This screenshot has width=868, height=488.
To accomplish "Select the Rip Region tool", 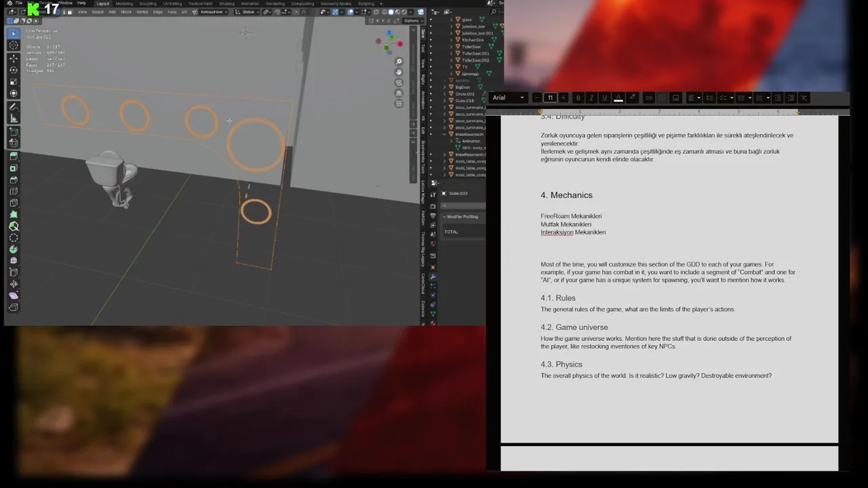I will pos(13,307).
